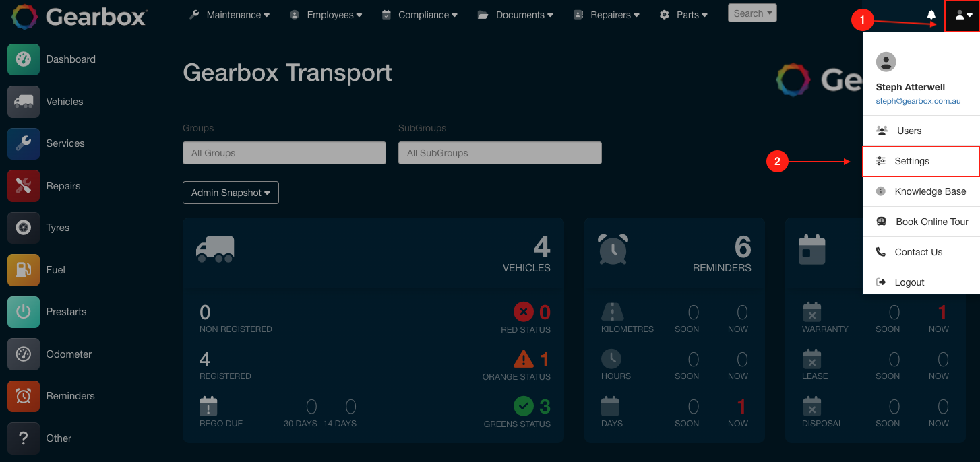The height and width of the screenshot is (462, 980).
Task: Open the Compliance menu
Action: (419, 14)
